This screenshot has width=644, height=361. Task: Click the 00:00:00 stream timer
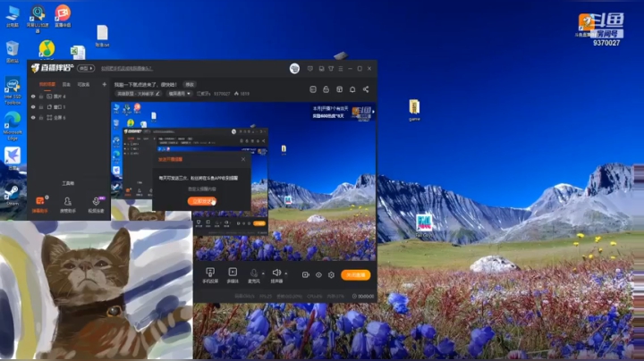coord(363,296)
